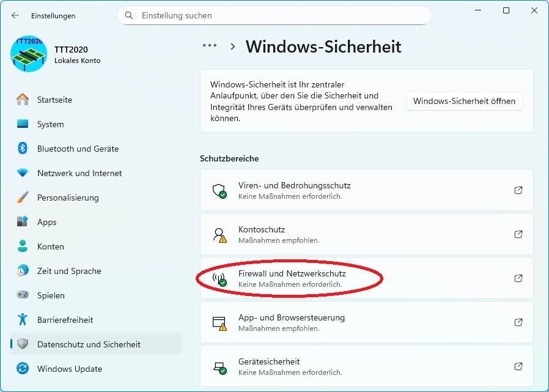Click the Kontoschutz person warning icon
The width and height of the screenshot is (549, 392).
(x=219, y=235)
